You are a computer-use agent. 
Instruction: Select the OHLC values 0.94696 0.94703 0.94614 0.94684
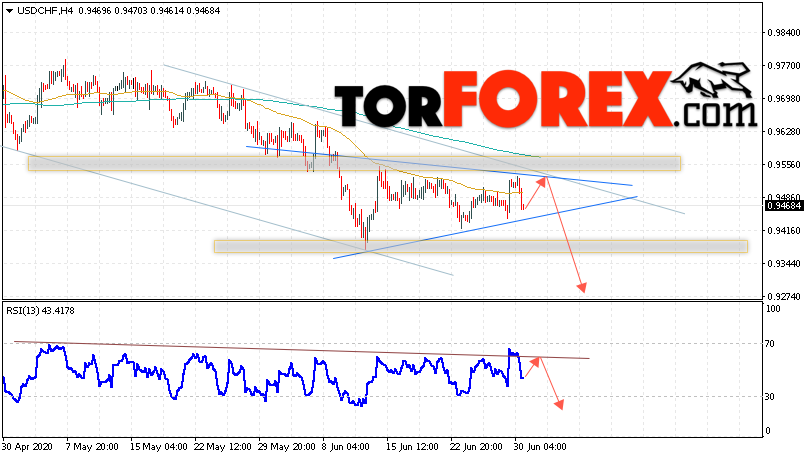tap(149, 11)
